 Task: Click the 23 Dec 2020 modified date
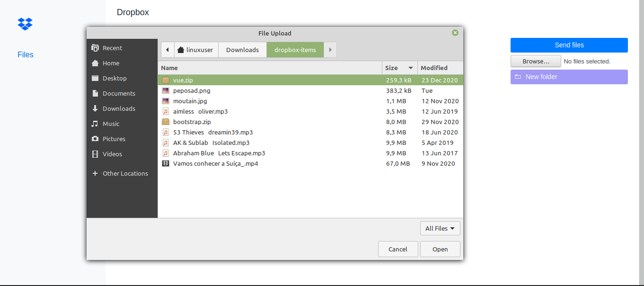pos(440,80)
